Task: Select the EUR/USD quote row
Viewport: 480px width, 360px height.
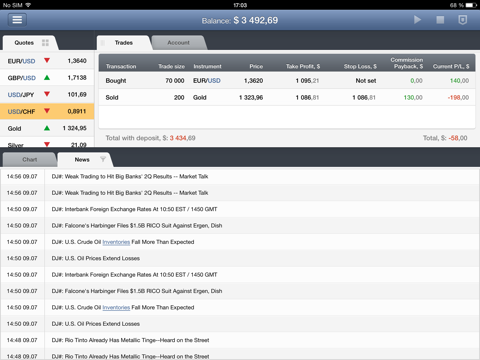Action: click(47, 61)
